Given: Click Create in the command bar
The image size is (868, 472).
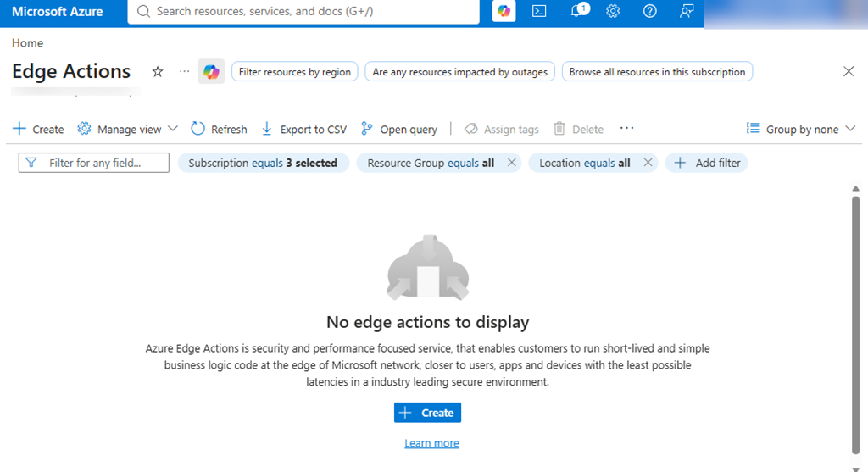Looking at the screenshot, I should point(38,129).
